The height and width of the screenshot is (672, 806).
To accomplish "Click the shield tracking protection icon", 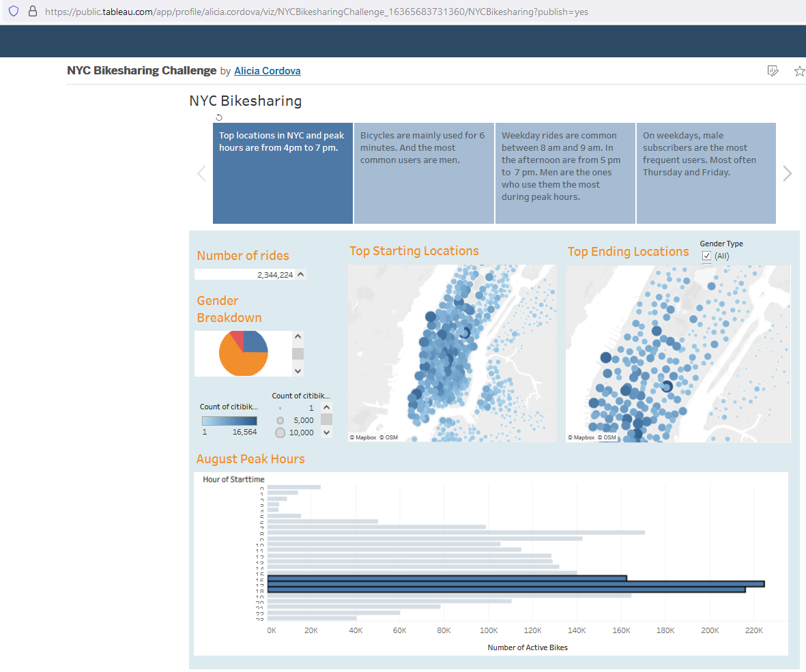I will tap(14, 11).
